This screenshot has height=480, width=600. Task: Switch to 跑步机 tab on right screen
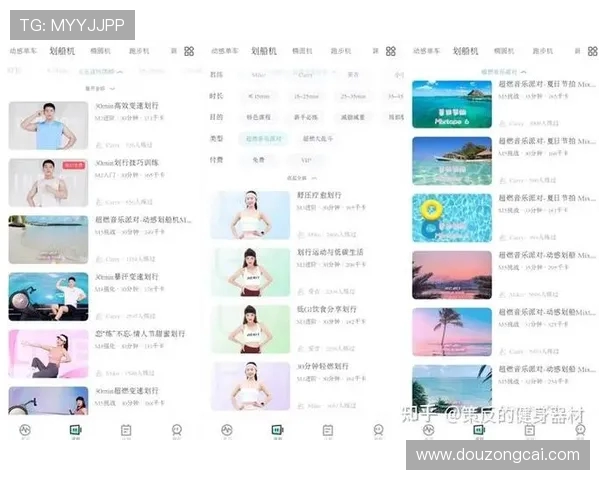pos(543,51)
